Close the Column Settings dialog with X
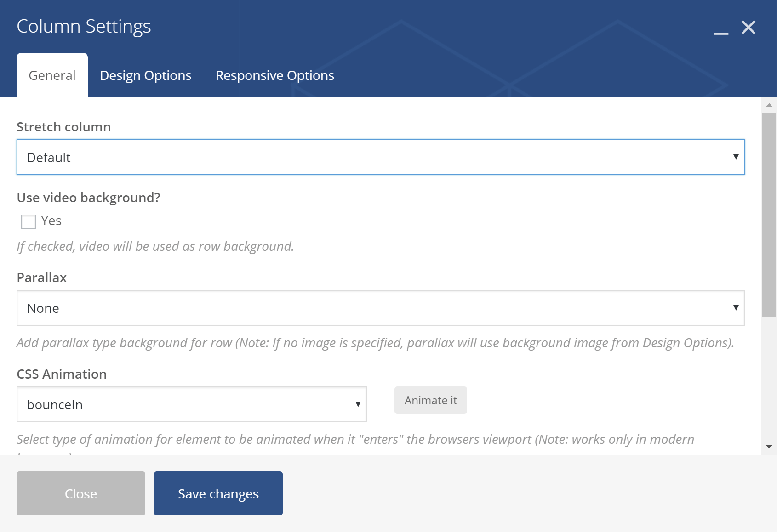 748,28
